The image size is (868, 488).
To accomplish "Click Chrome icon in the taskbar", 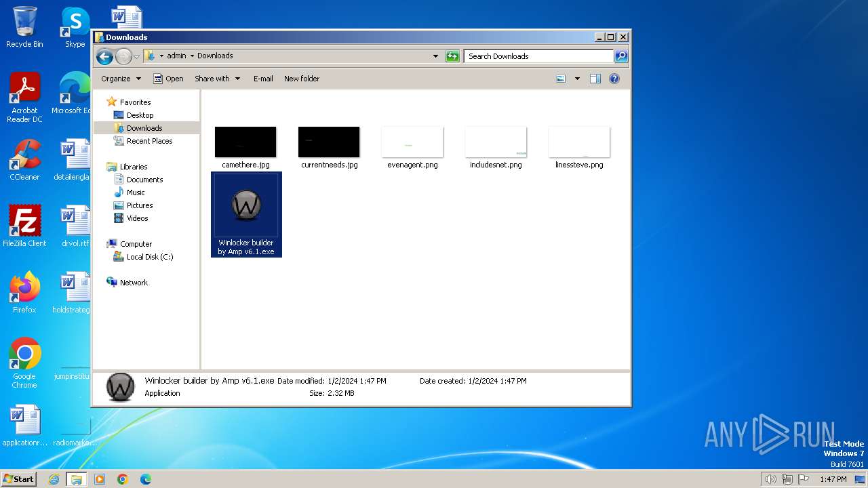I will (123, 479).
